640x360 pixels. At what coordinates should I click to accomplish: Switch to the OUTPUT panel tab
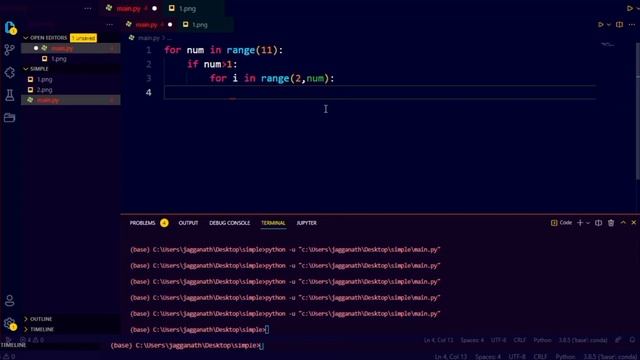tap(188, 223)
